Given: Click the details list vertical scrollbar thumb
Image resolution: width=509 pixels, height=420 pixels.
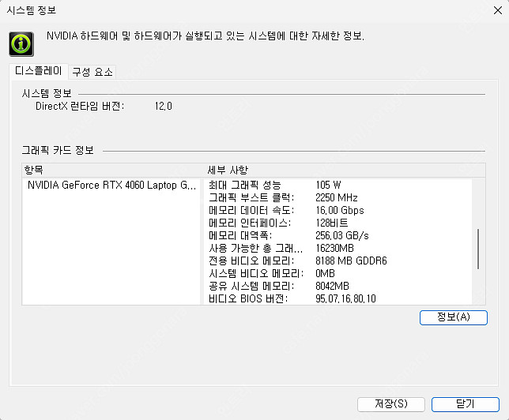Looking at the screenshot, I should [478, 249].
